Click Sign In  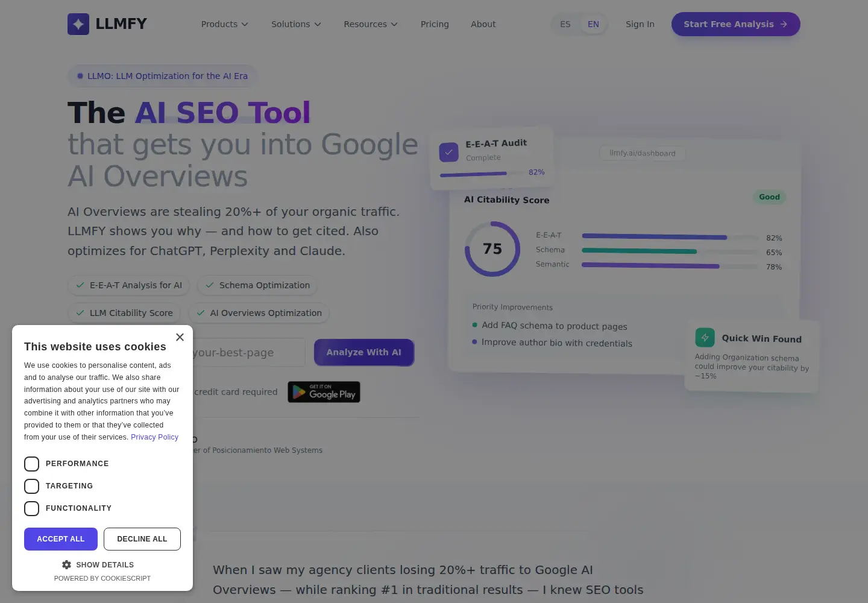click(640, 24)
